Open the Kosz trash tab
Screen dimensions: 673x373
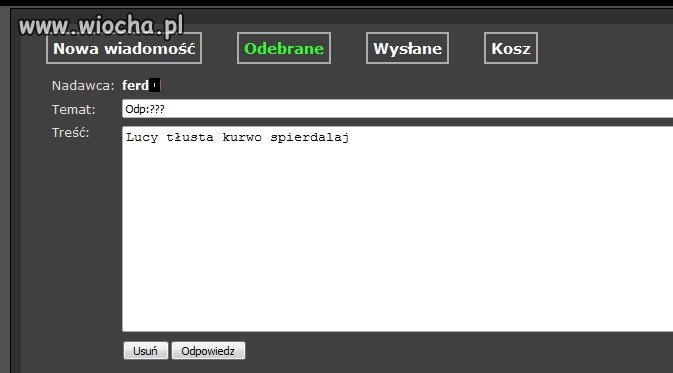[511, 48]
